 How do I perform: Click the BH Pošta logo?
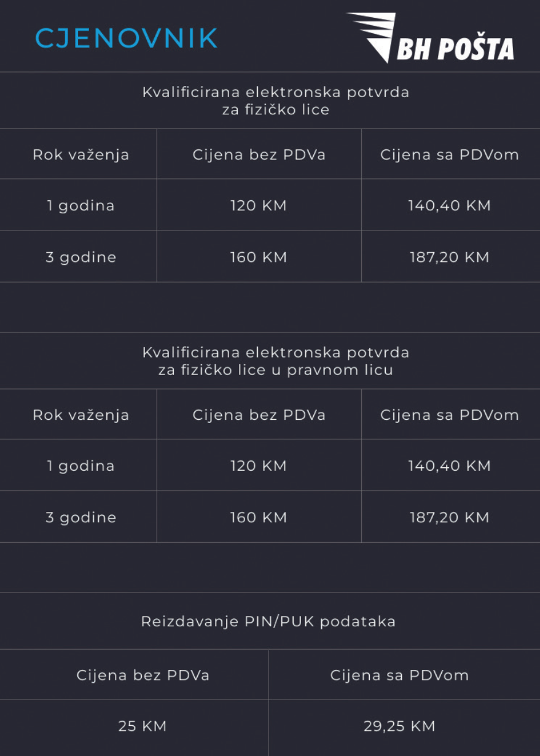click(431, 38)
